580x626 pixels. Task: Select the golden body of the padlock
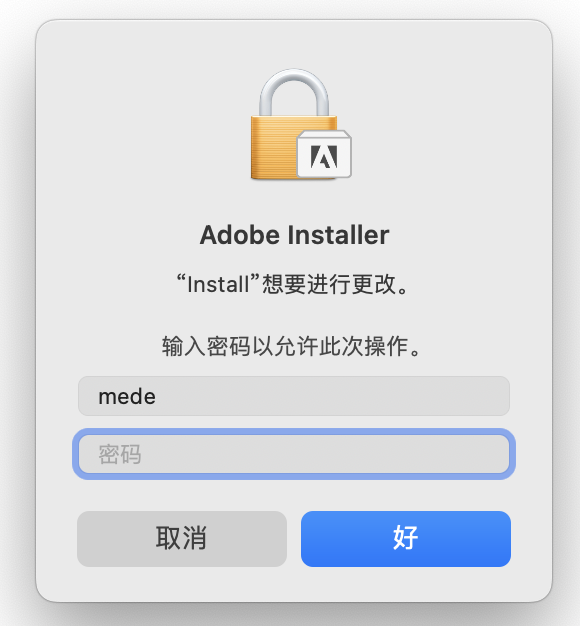pyautogui.click(x=275, y=148)
